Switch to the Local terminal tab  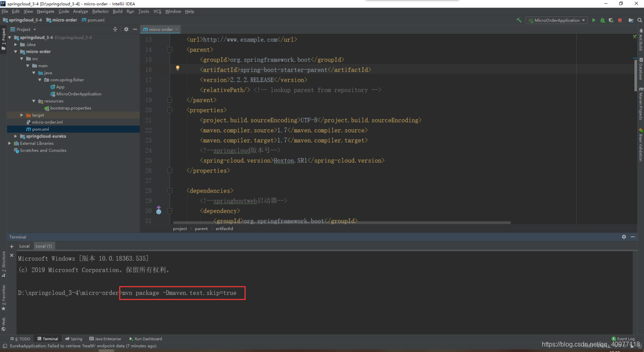[25, 246]
